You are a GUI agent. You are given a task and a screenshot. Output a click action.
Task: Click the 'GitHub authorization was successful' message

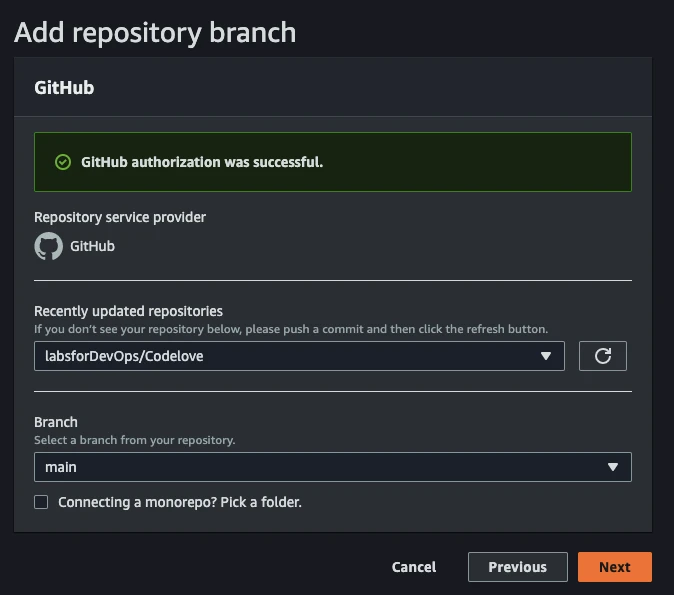[202, 162]
